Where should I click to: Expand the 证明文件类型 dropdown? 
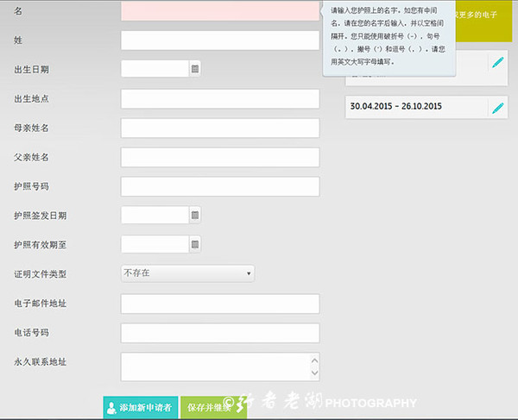pyautogui.click(x=187, y=273)
